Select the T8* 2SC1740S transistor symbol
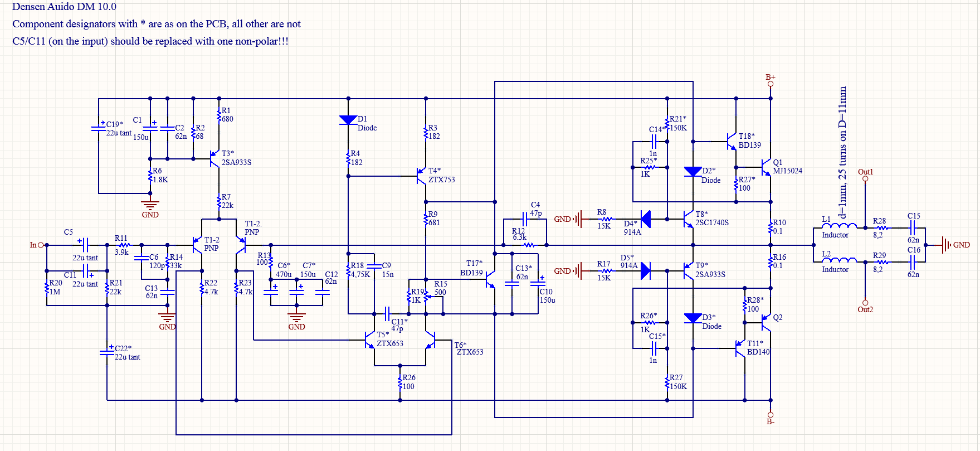This screenshot has width=980, height=451. (688, 219)
